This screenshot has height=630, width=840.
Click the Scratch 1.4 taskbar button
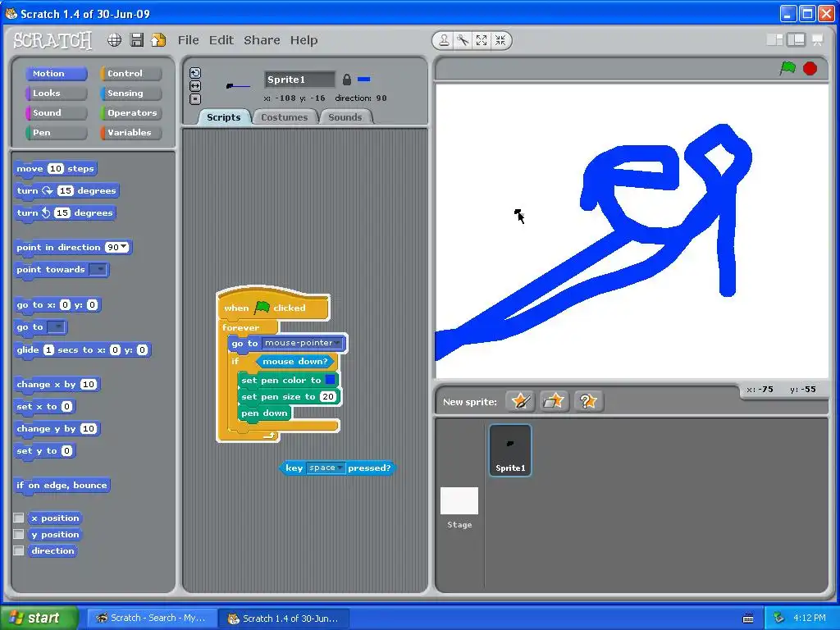(x=285, y=619)
